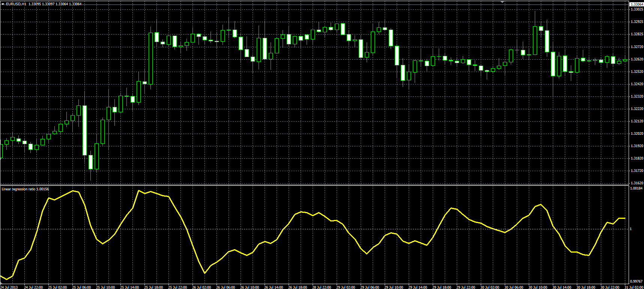
Task: Click the '25 Jul 10:00' time axis label
Action: [x=105, y=287]
